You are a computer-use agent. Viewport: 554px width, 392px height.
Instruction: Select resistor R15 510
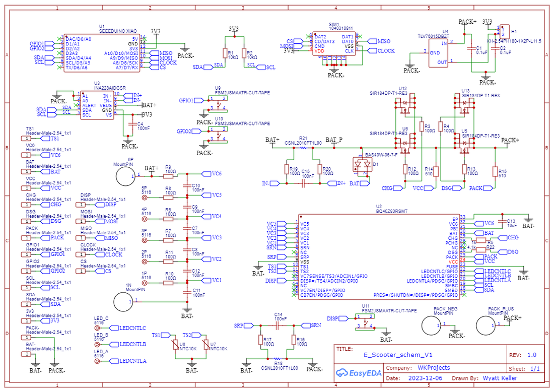click(495, 171)
